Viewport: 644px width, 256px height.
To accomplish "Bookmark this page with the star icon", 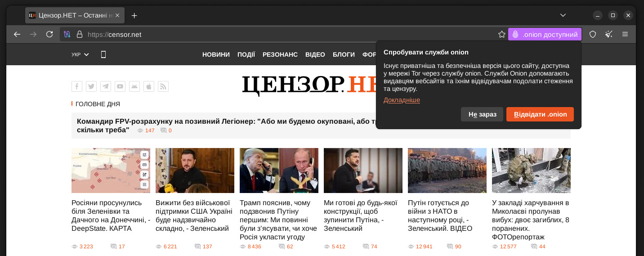I will tap(502, 34).
